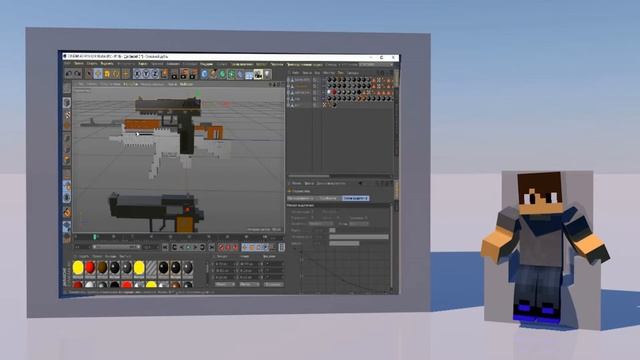Select the yellow Scale tool
The height and width of the screenshot is (360, 640).
[107, 74]
